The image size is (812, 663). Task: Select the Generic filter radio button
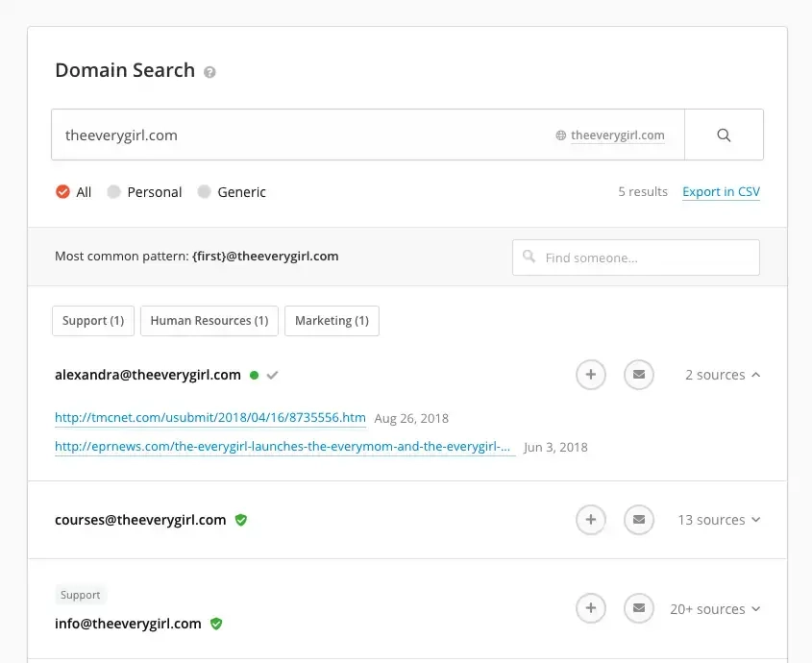tap(205, 192)
